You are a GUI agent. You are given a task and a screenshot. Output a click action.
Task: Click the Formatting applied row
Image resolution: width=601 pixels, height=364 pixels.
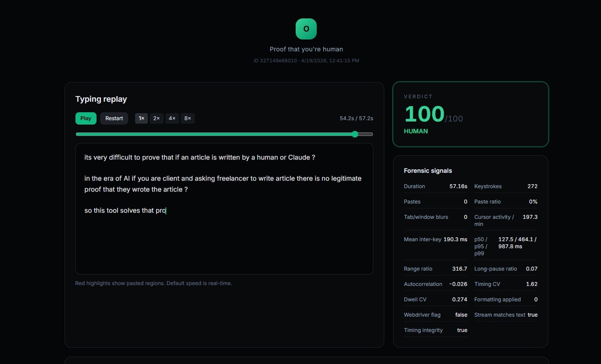pyautogui.click(x=506, y=300)
